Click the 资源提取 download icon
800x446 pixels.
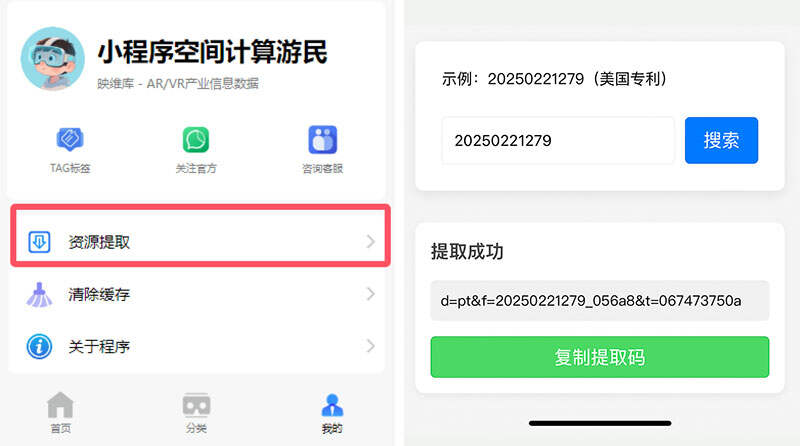click(39, 242)
